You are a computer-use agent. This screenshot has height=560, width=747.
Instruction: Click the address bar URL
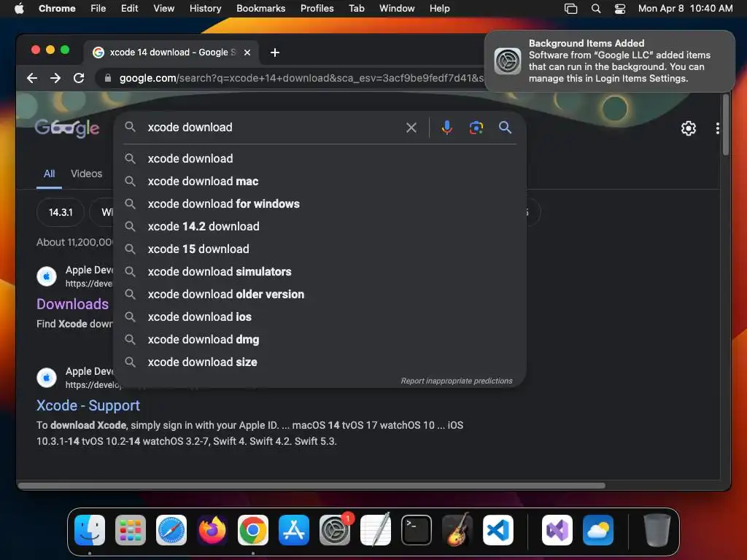[301, 78]
